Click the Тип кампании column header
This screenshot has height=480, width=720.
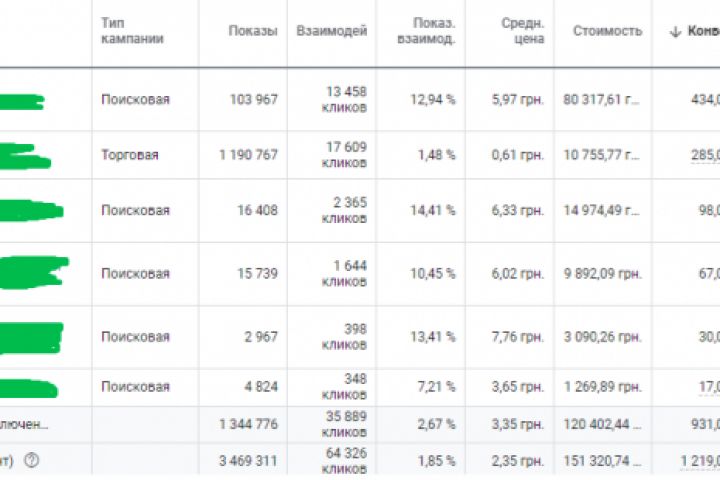pos(132,31)
